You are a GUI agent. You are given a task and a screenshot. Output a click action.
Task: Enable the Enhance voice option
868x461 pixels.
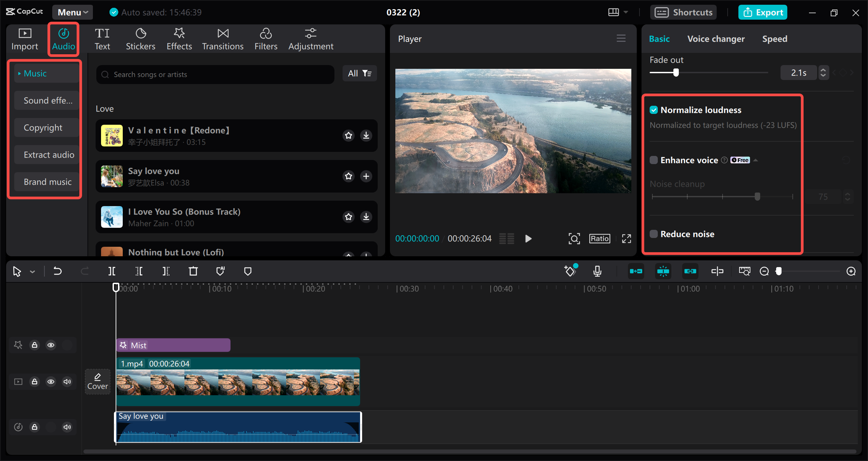point(654,160)
